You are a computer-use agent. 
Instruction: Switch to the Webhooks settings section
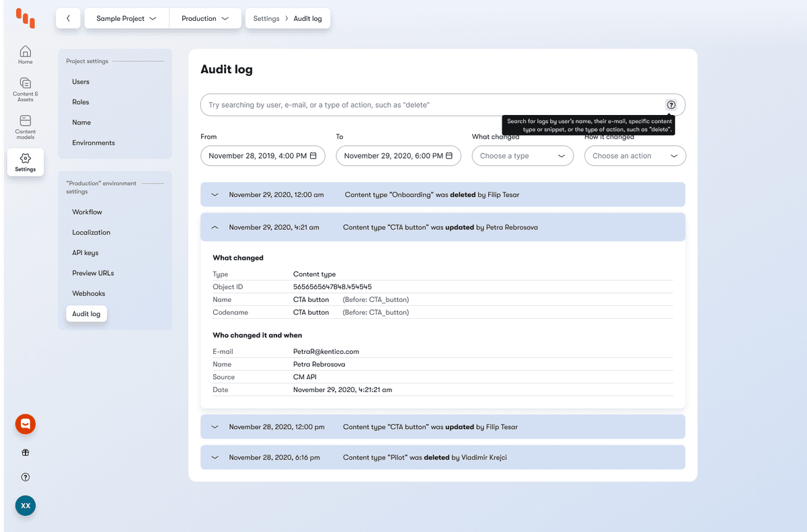click(x=88, y=293)
